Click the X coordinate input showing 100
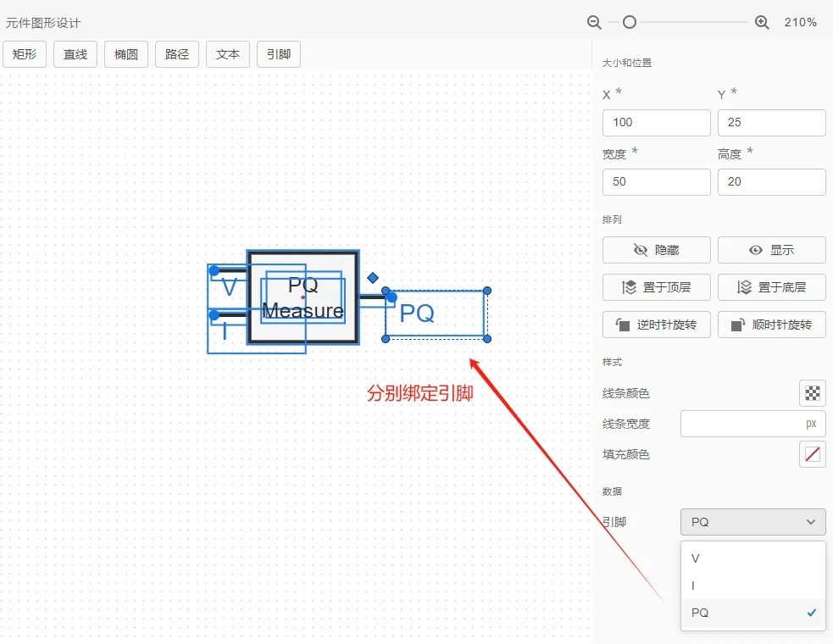 click(x=656, y=122)
